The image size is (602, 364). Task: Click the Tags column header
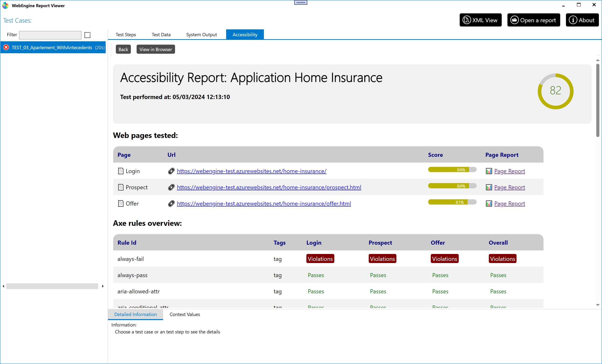(x=279, y=243)
